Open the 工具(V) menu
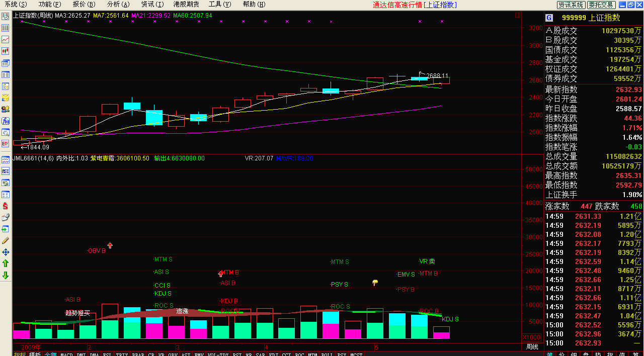 pos(220,5)
